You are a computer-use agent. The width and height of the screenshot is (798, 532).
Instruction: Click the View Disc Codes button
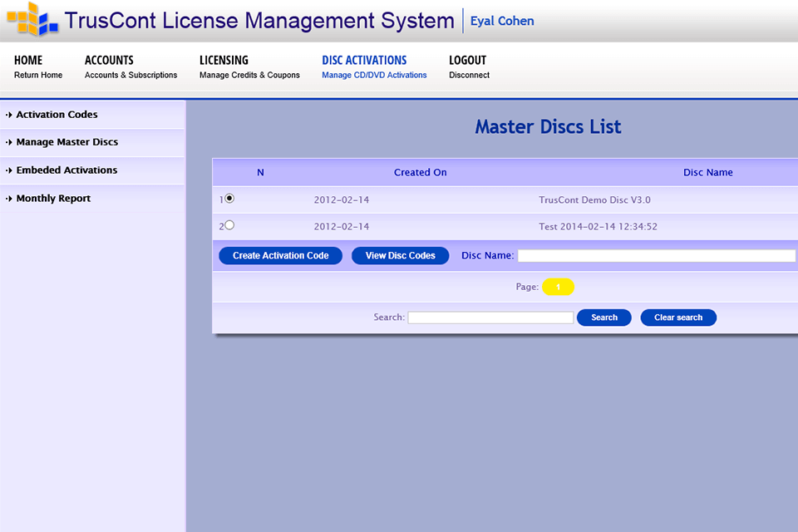[400, 255]
